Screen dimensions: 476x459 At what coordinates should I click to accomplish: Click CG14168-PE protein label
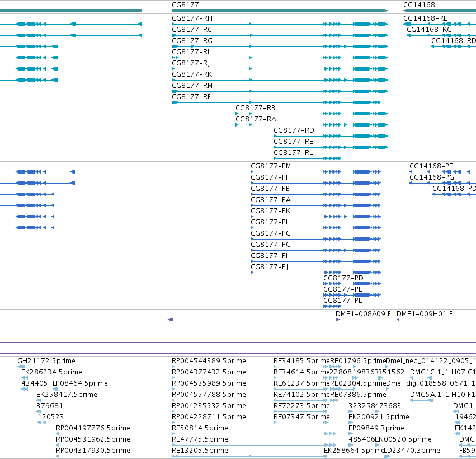tap(431, 166)
